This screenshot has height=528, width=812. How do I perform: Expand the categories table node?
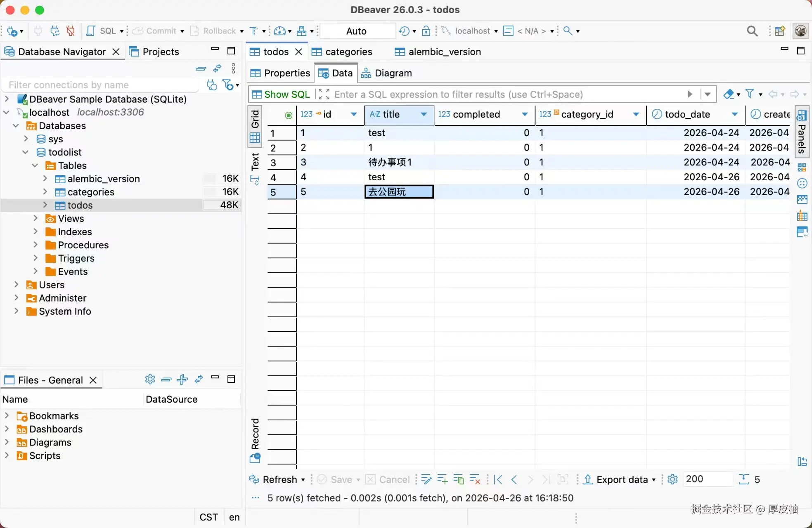click(x=45, y=192)
